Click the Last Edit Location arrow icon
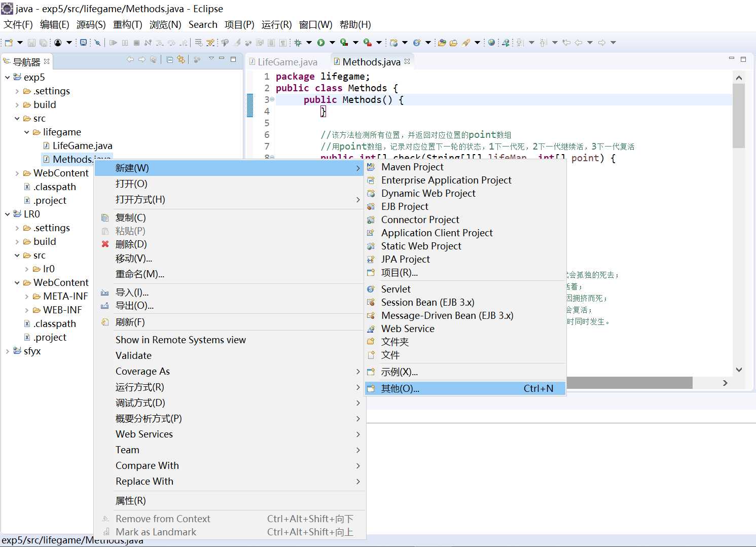Screen dimensions: 756x547 [x=566, y=43]
